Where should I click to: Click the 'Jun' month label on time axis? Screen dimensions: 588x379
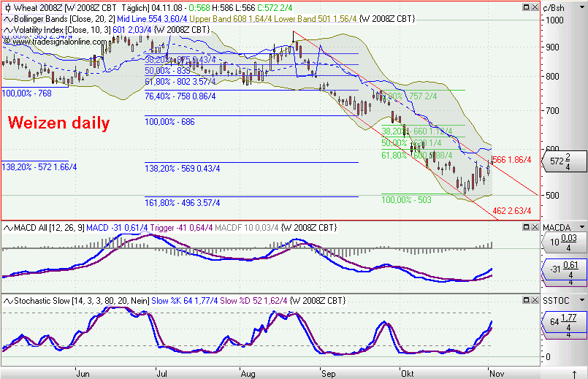coord(83,374)
